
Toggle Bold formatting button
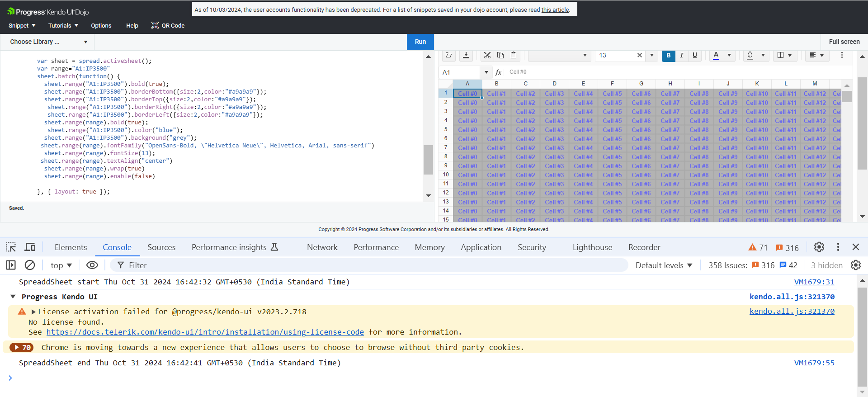(x=668, y=55)
